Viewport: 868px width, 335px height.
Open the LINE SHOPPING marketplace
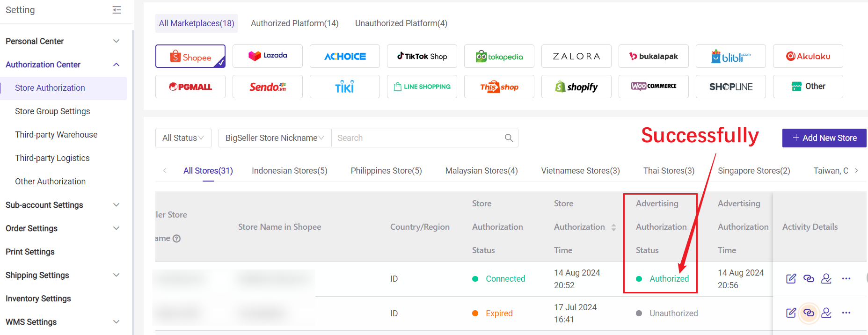pos(422,87)
